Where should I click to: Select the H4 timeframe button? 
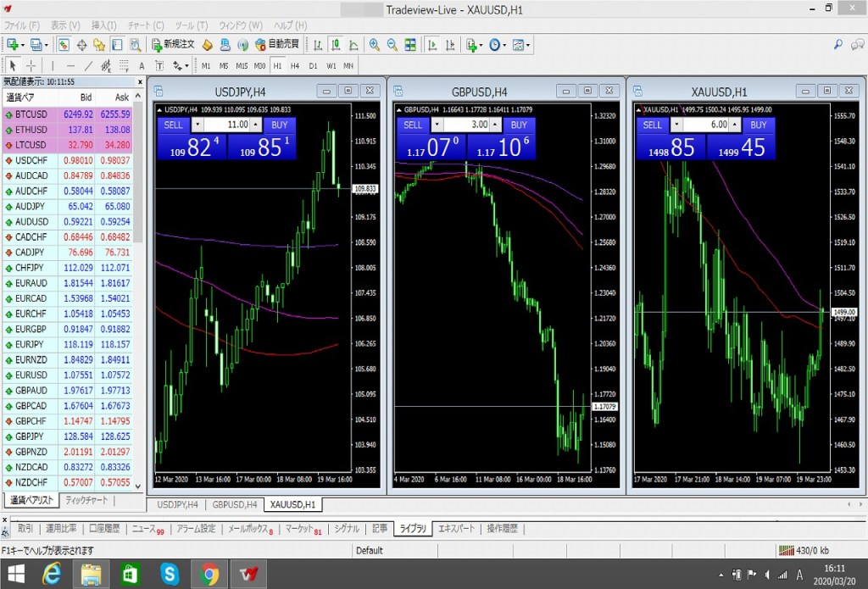(x=295, y=65)
